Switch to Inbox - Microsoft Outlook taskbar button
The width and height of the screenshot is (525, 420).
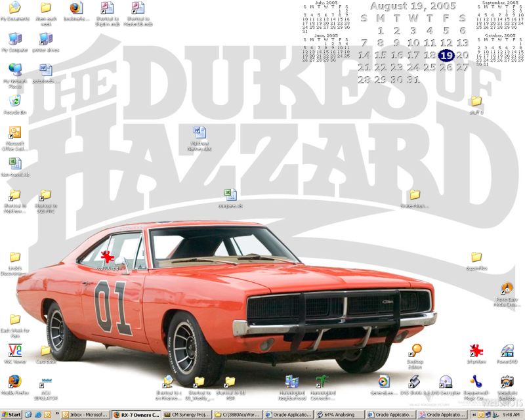point(86,415)
